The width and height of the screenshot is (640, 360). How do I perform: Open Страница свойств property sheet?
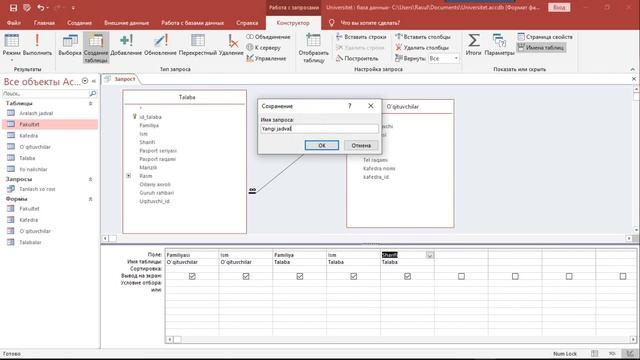[x=545, y=37]
